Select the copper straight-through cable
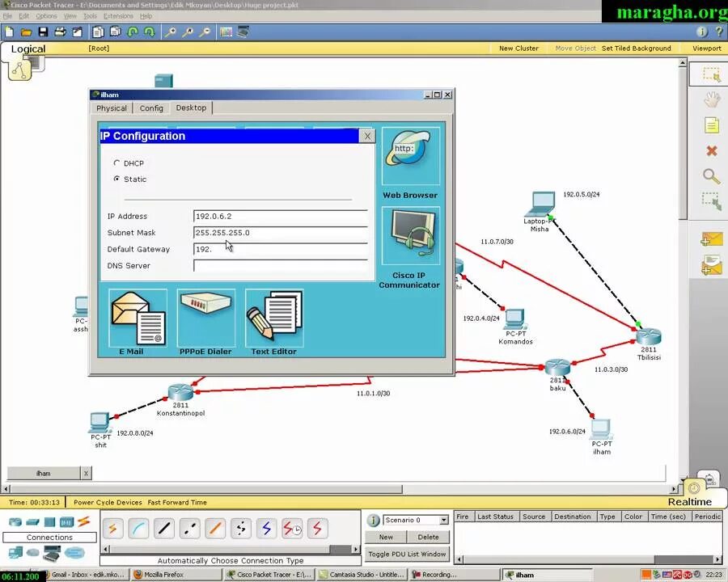The image size is (728, 582). (x=164, y=528)
